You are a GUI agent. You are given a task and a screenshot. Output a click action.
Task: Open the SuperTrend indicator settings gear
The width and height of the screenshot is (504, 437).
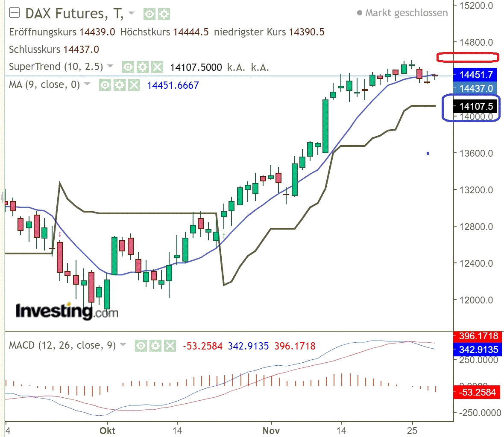[142, 67]
